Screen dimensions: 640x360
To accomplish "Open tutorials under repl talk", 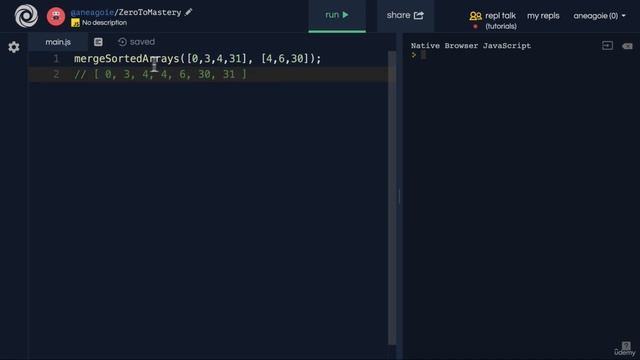I will pos(501,27).
